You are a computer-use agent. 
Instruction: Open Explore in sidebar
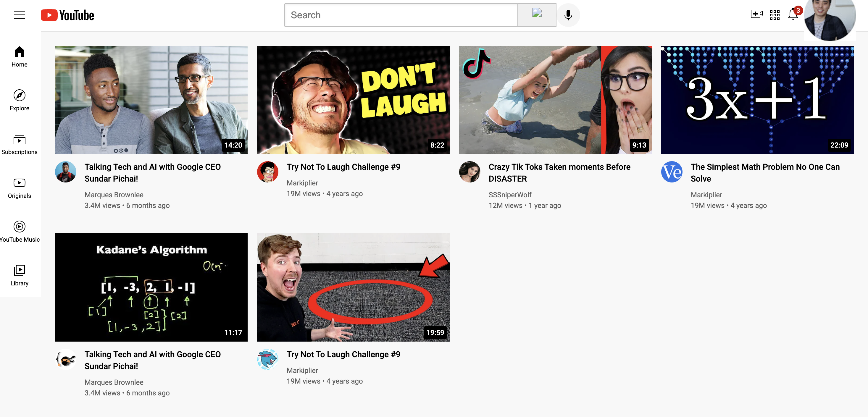point(20,100)
